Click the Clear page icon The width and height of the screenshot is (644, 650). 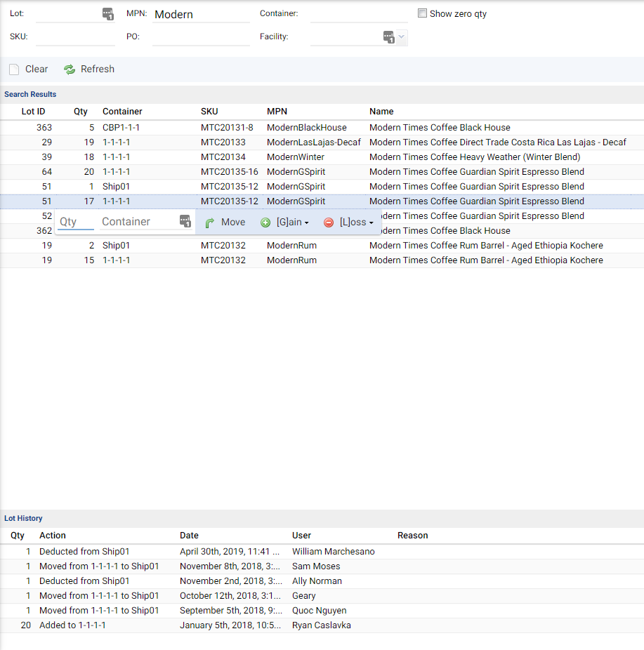coord(14,69)
